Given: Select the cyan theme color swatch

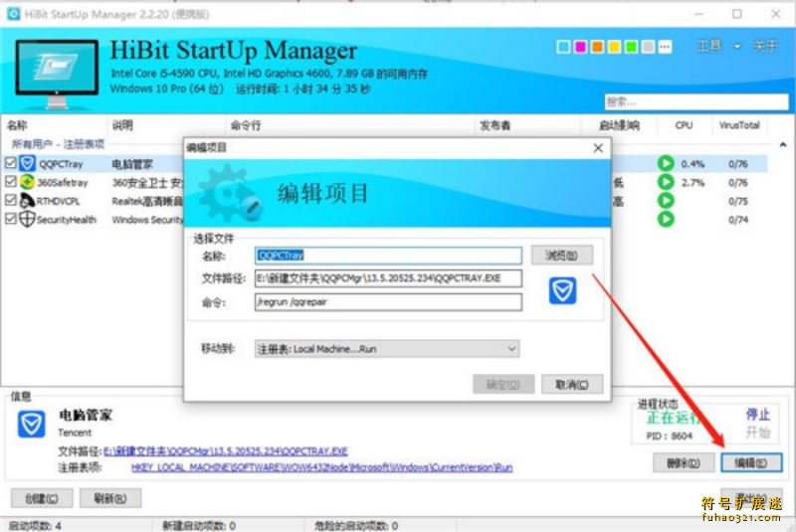Looking at the screenshot, I should pyautogui.click(x=563, y=47).
